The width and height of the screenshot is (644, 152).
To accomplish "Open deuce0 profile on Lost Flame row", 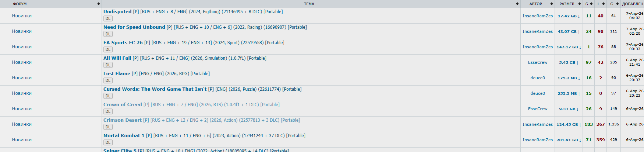I will pos(537,78).
